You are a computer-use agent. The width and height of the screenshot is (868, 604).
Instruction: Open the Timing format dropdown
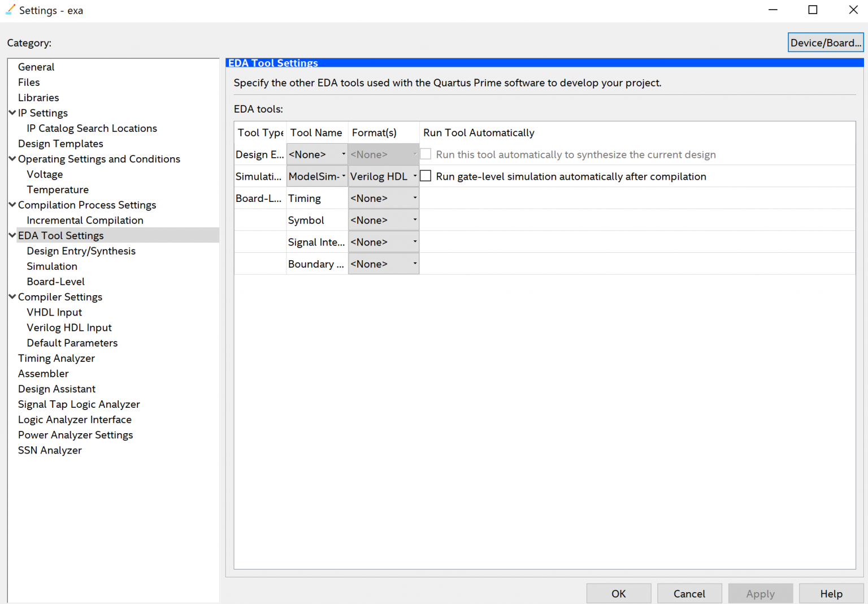point(383,199)
